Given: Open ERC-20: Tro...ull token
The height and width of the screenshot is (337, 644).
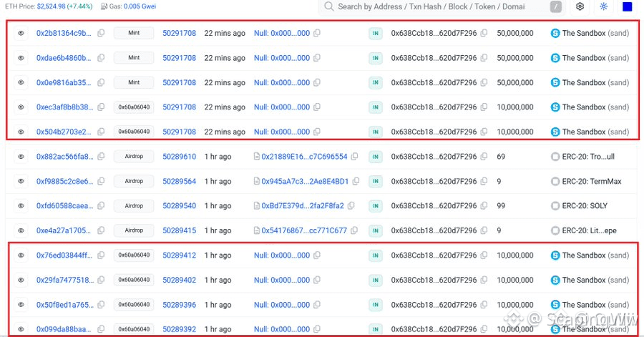Looking at the screenshot, I should [588, 157].
